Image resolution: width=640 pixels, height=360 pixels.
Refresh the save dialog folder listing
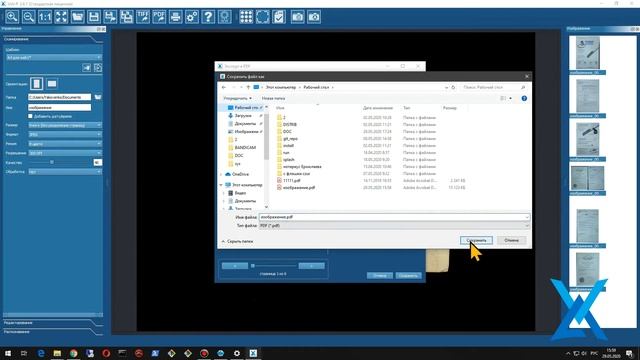453,87
